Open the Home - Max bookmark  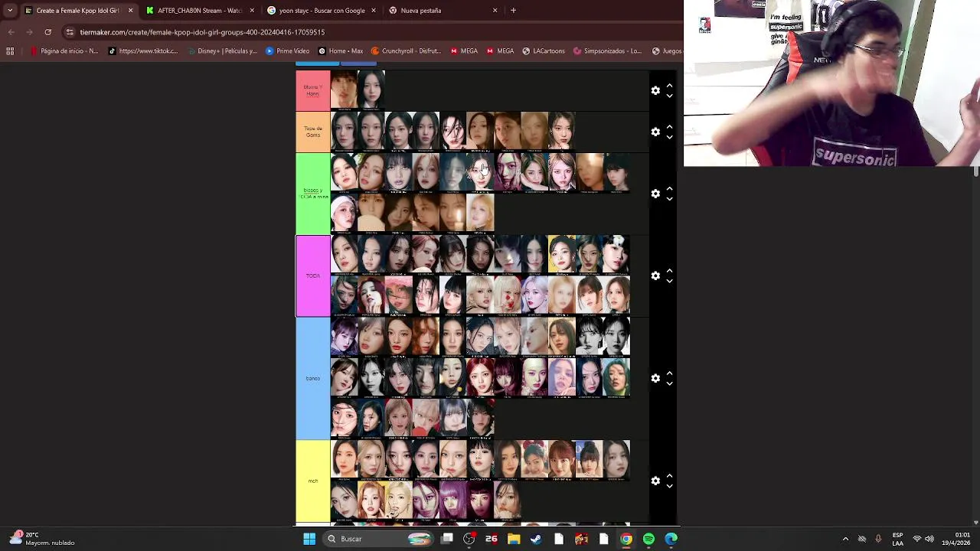pos(341,51)
